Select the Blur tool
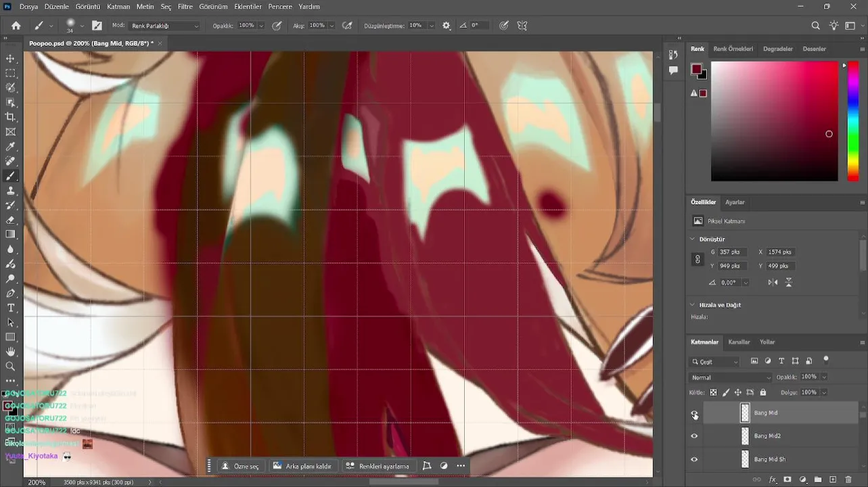 [x=11, y=249]
